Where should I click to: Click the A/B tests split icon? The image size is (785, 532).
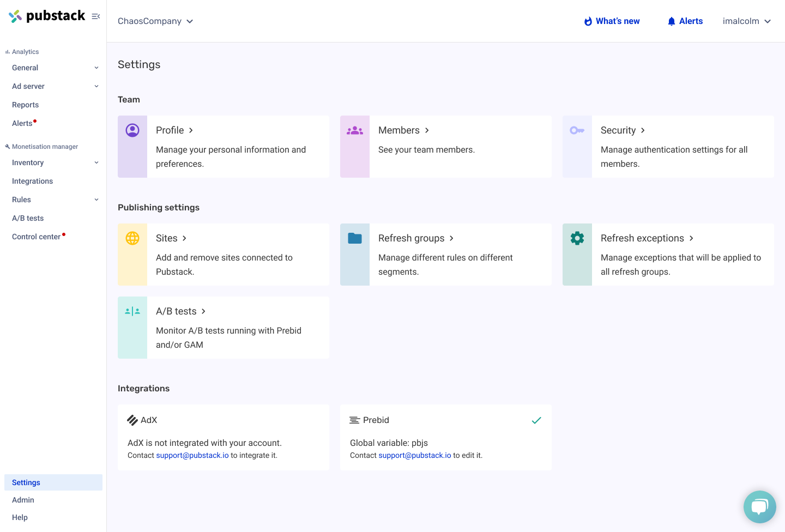pyautogui.click(x=132, y=311)
